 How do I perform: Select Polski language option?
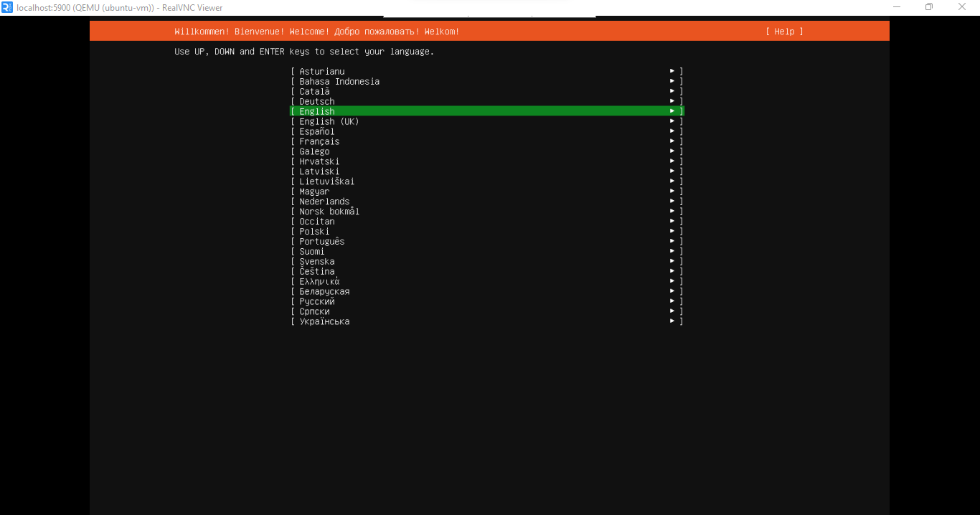click(487, 232)
